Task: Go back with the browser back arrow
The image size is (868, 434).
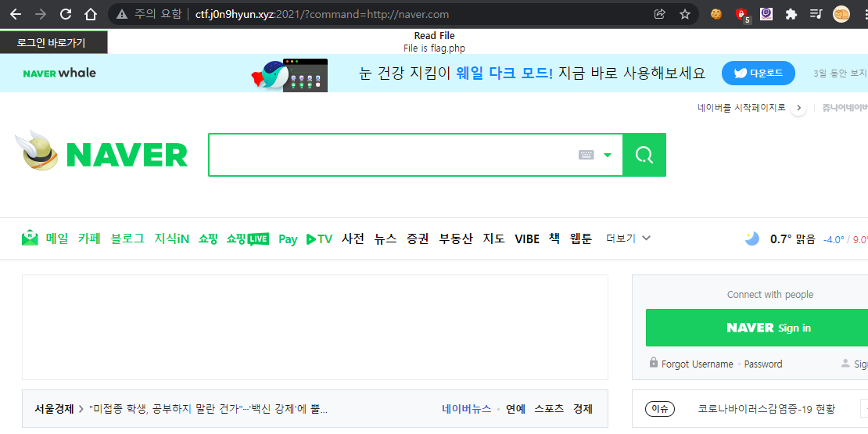Action: pos(15,14)
